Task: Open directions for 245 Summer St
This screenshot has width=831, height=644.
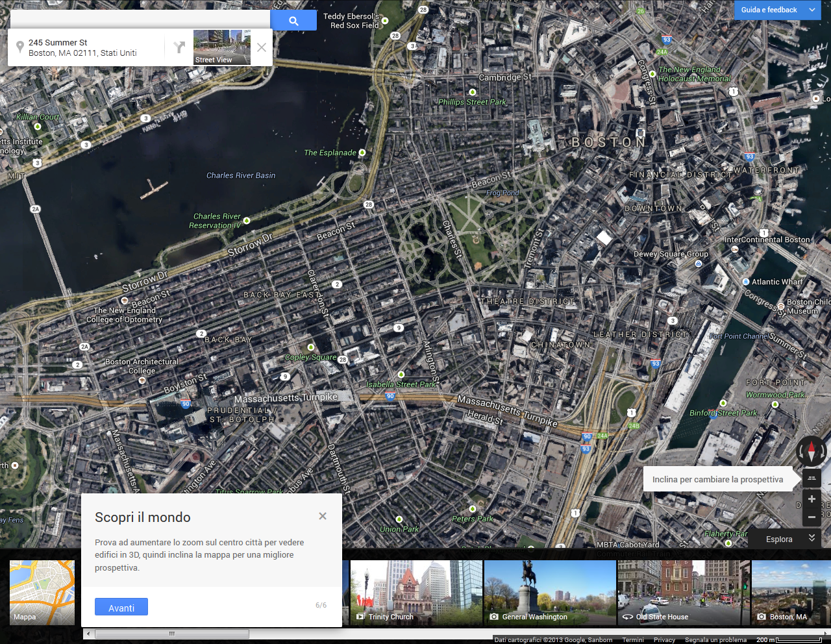Action: tap(179, 47)
